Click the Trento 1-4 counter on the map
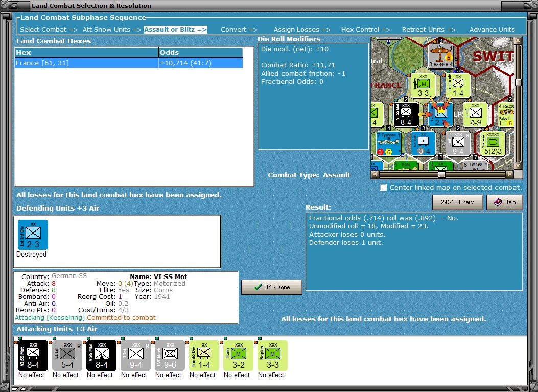 click(x=458, y=85)
